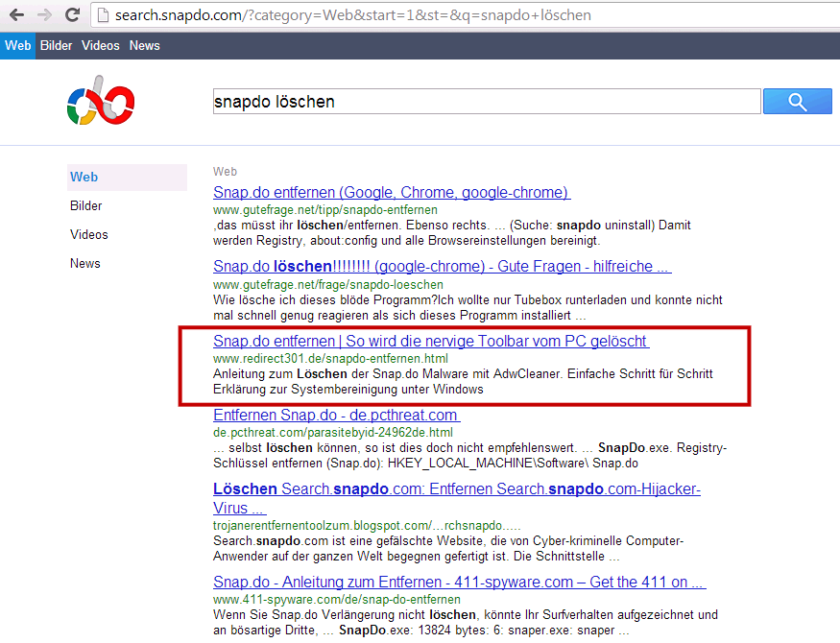The width and height of the screenshot is (840, 643).
Task: Click the browser forward arrow
Action: 45,15
